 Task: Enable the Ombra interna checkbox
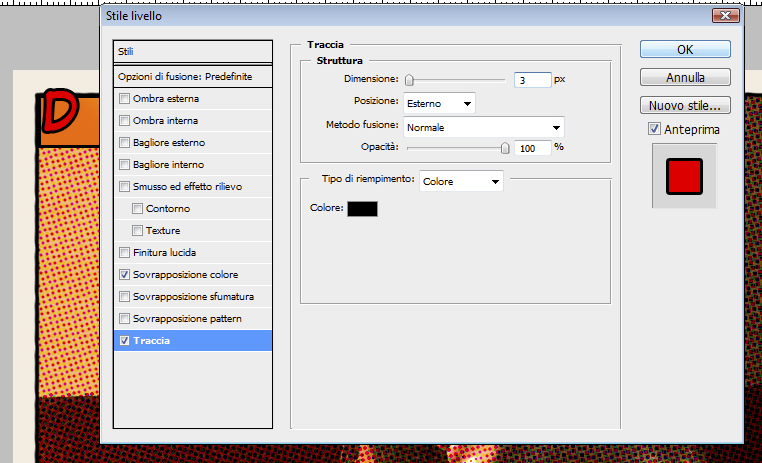(124, 120)
